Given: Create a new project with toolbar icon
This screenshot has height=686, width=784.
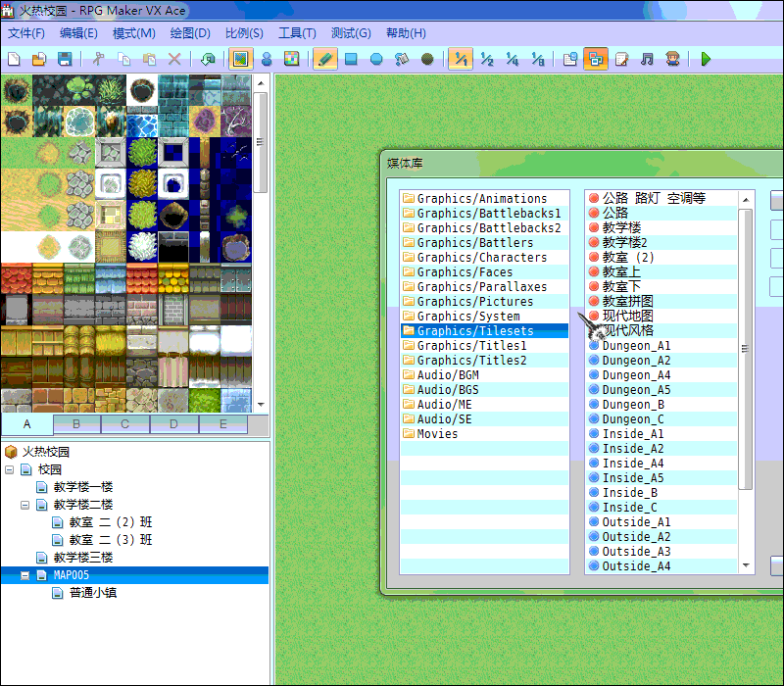Looking at the screenshot, I should coord(14,59).
